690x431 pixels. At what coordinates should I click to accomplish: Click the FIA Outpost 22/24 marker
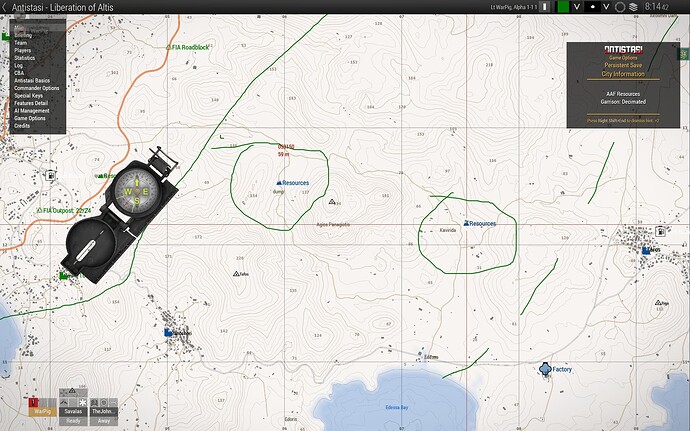pos(64,210)
